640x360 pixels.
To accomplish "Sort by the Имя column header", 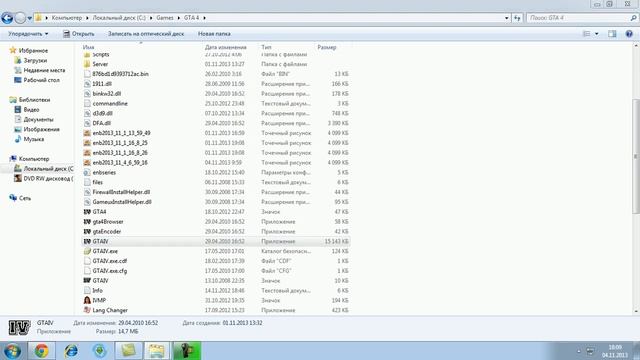I will pyautogui.click(x=88, y=47).
